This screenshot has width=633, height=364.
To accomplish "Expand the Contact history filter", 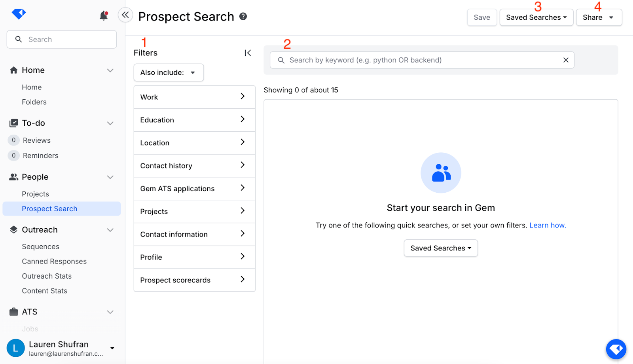I will click(194, 166).
